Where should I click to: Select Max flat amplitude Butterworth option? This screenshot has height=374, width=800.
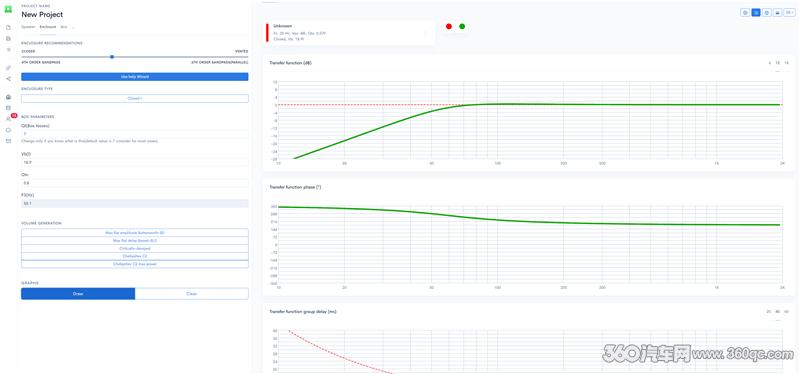(x=135, y=233)
